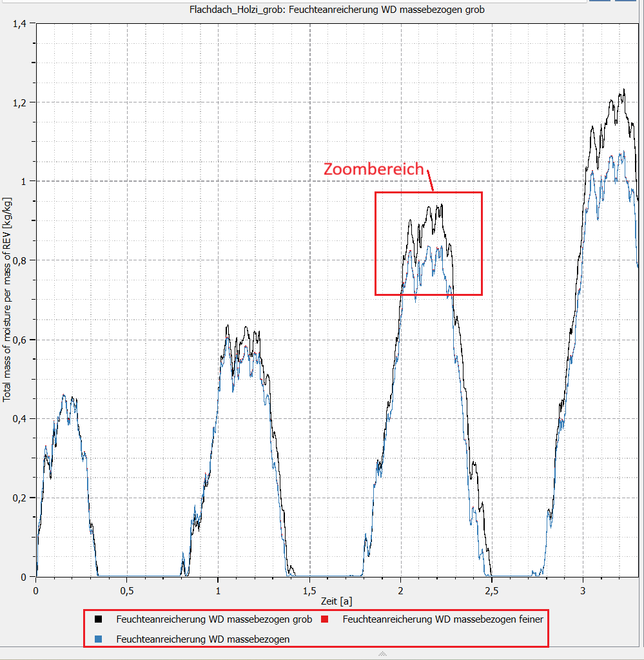Click the y-axis tick label '0,6'

(19, 340)
